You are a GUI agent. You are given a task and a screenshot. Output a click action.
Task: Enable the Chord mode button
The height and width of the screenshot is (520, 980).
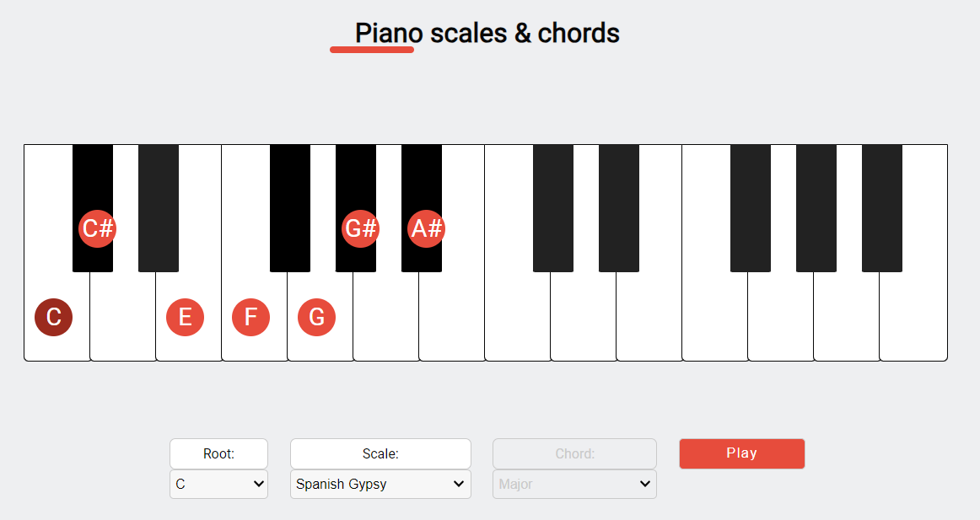click(574, 453)
